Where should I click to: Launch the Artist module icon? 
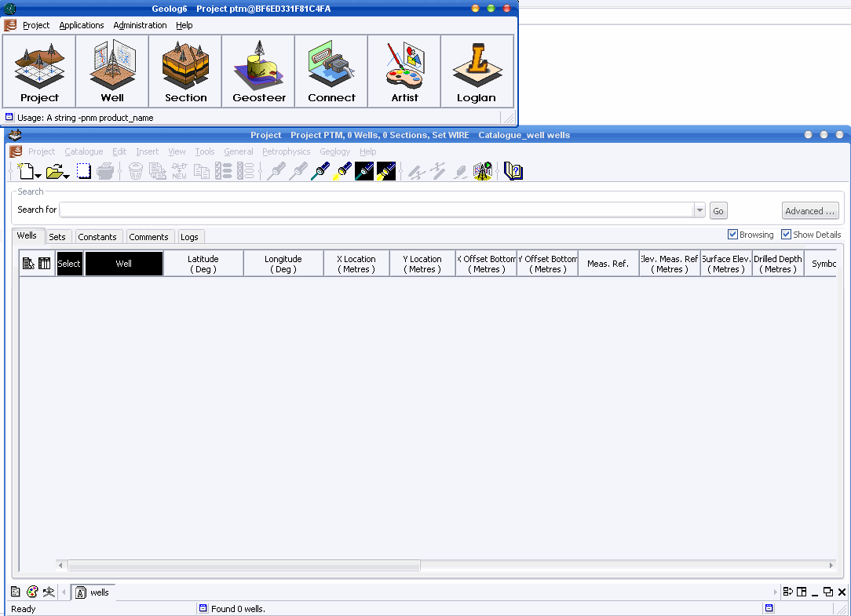coord(405,71)
